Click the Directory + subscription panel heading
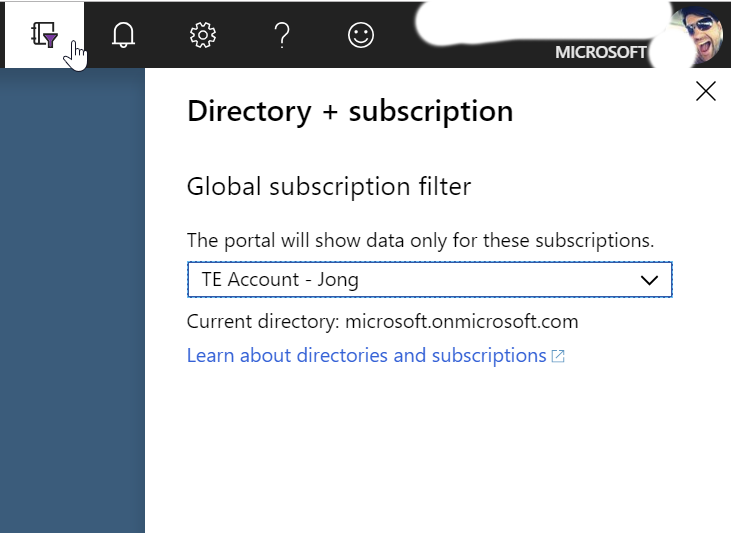The image size is (731, 533). [x=350, y=111]
